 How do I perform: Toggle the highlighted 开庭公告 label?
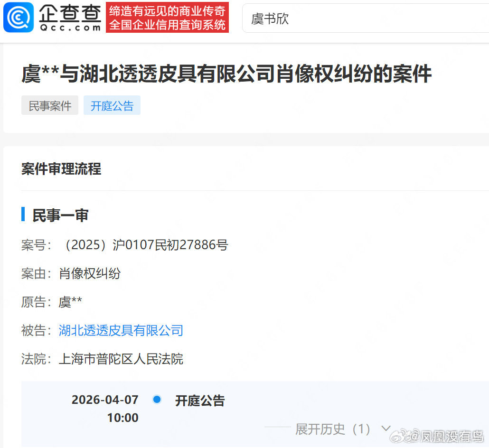(x=112, y=105)
